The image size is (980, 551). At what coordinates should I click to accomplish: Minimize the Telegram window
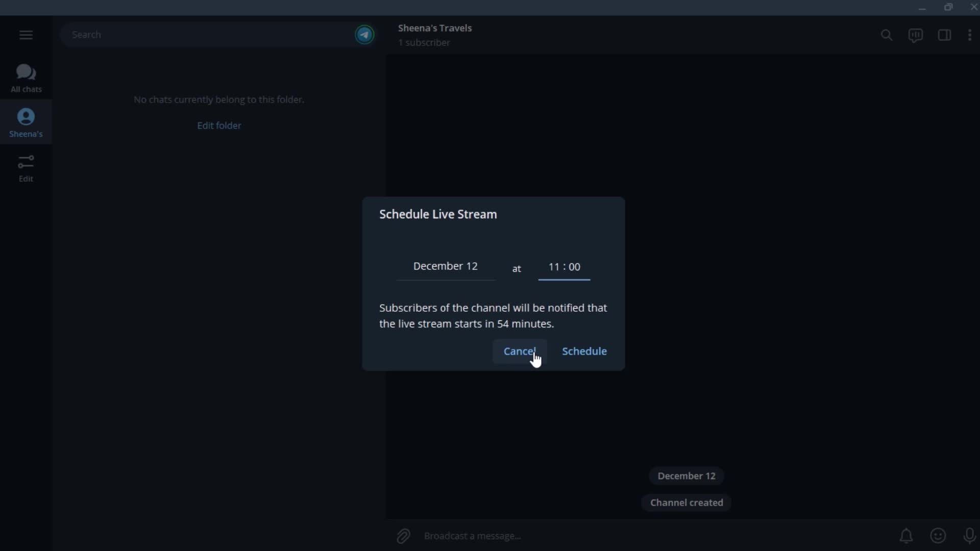pos(922,7)
